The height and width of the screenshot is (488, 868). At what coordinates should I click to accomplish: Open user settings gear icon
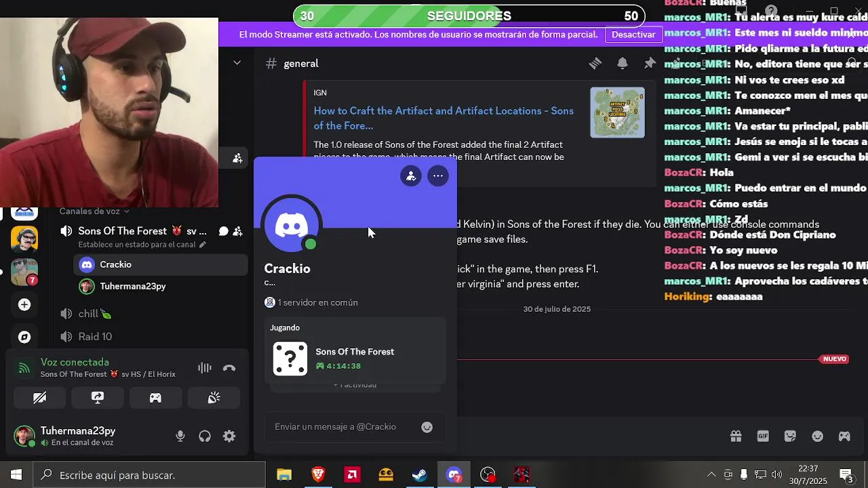(x=229, y=436)
